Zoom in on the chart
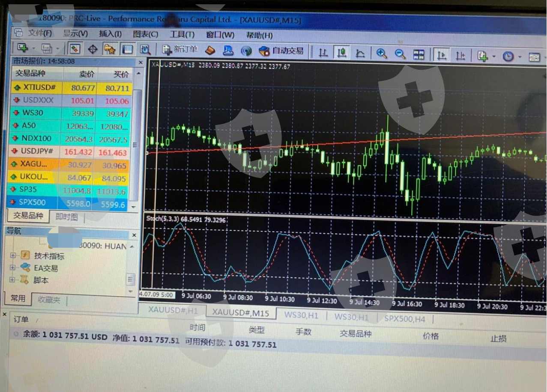547x392 pixels. 381,53
